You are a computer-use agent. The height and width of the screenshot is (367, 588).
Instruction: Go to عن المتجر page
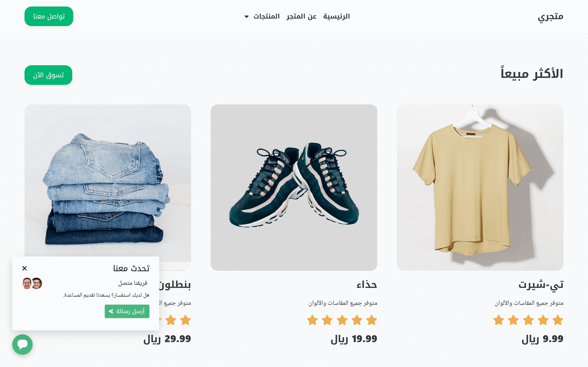[x=302, y=16]
